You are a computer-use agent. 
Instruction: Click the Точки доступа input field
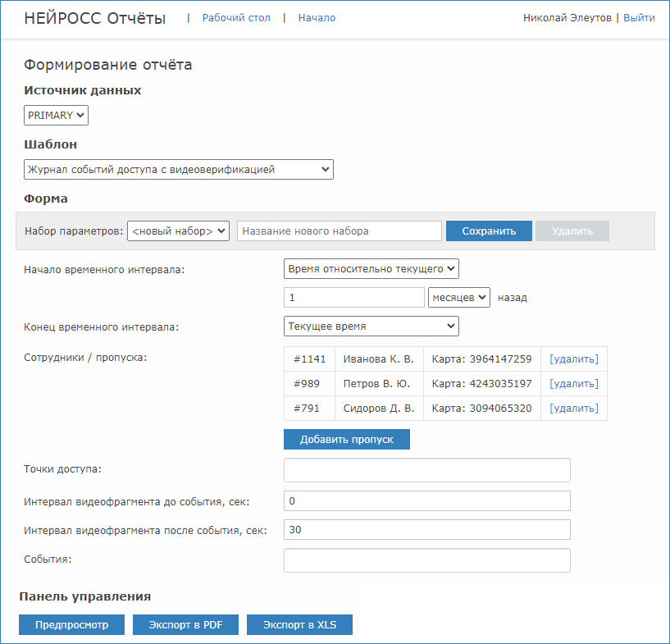point(426,470)
